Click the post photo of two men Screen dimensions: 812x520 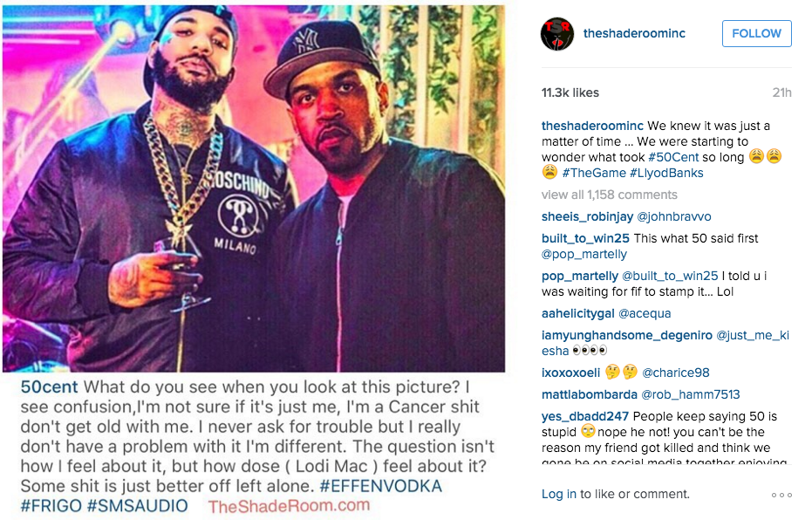(254, 188)
